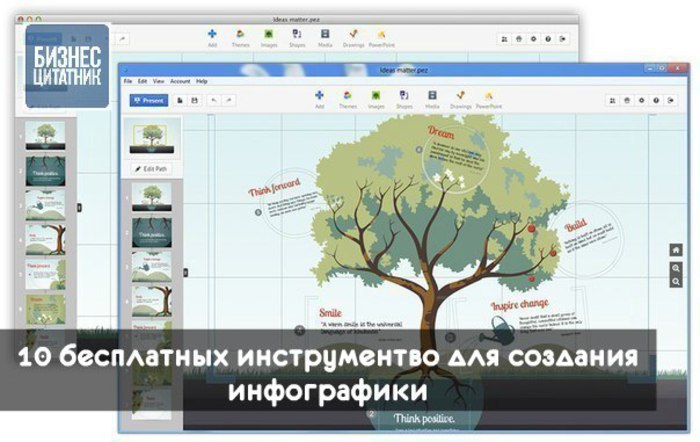Open the Account menu
Viewport: 700px width, 442px height.
point(180,80)
